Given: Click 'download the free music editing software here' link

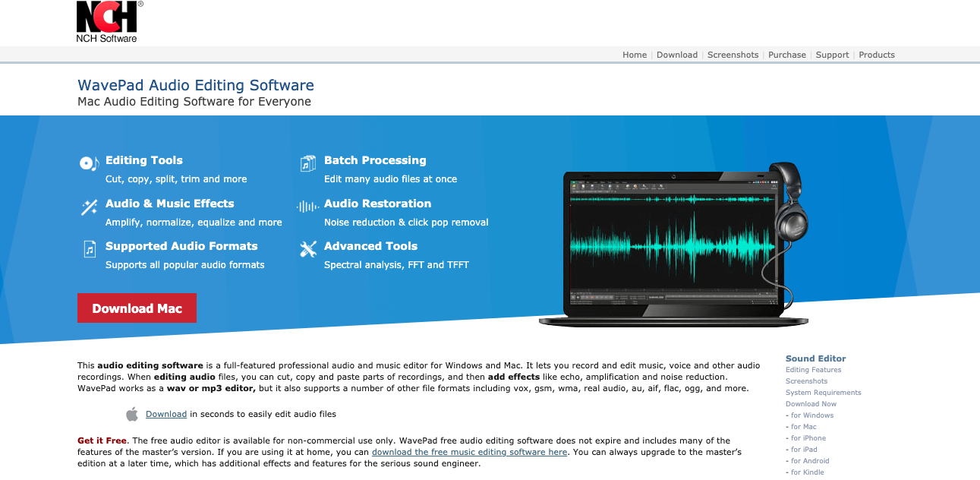Looking at the screenshot, I should point(469,452).
